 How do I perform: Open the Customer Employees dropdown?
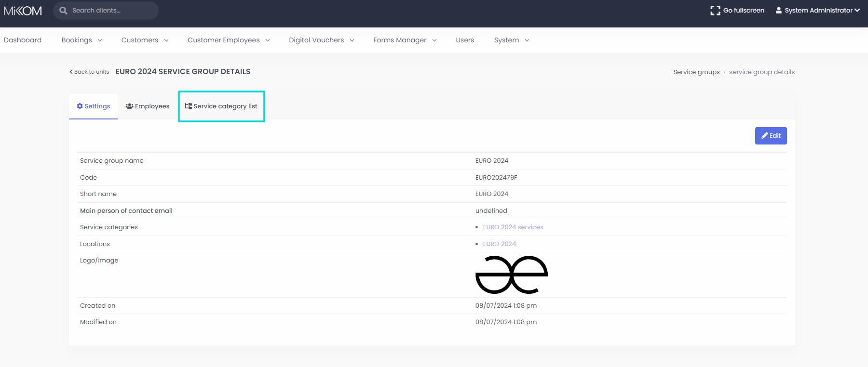[228, 40]
